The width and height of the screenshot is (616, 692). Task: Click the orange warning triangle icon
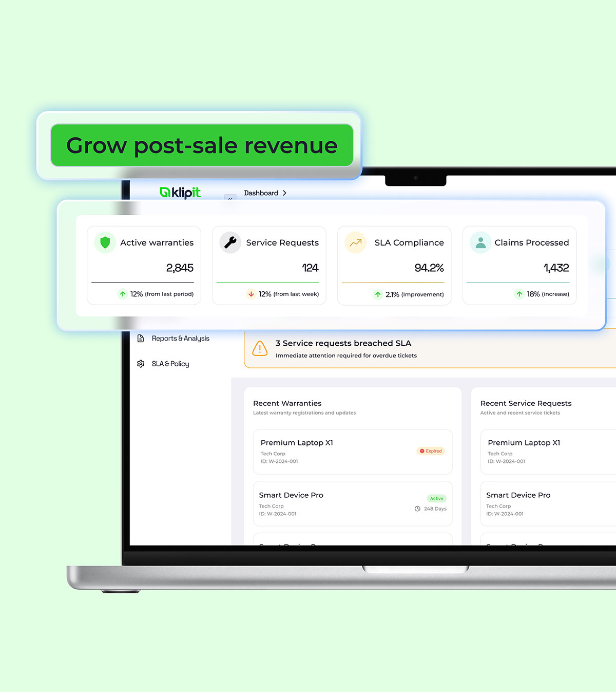point(260,349)
